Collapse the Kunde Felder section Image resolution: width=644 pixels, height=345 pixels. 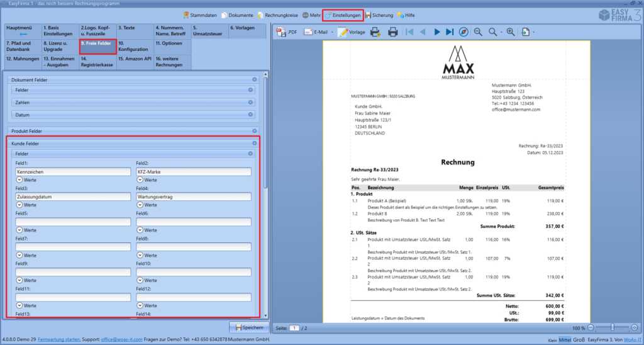[x=255, y=144]
